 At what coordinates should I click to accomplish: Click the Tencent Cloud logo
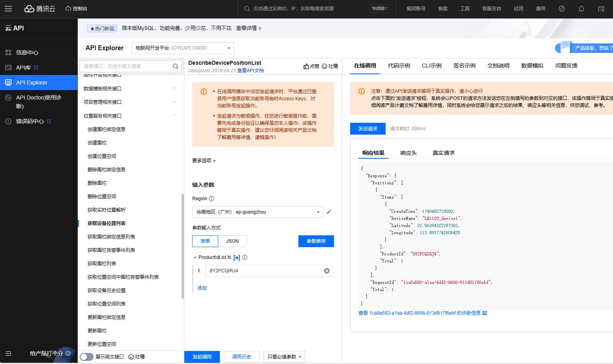(x=39, y=9)
